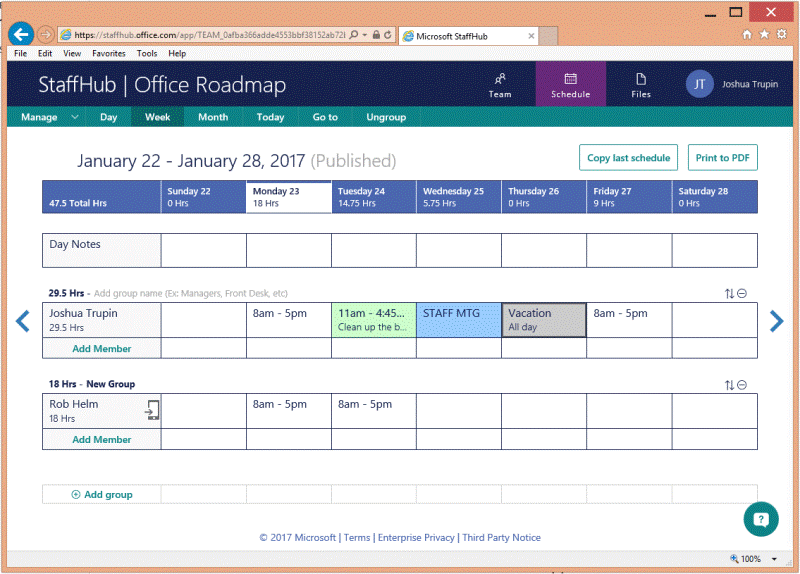Click the next week arrow
Image resolution: width=800 pixels, height=574 pixels.
point(776,321)
